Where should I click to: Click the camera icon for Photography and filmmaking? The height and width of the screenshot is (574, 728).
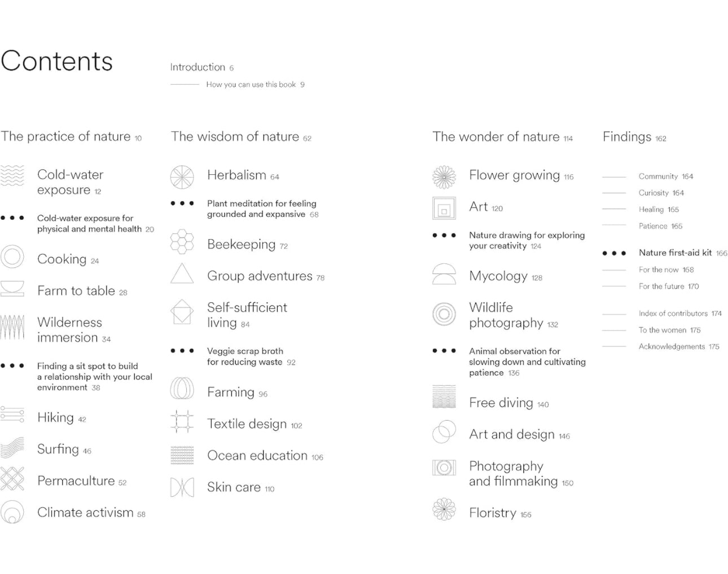click(x=444, y=467)
